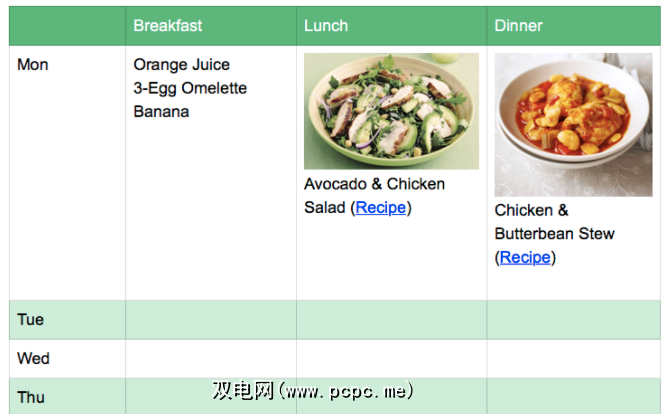Image resolution: width=670 pixels, height=414 pixels.
Task: Select the Wed row label
Action: pos(33,358)
